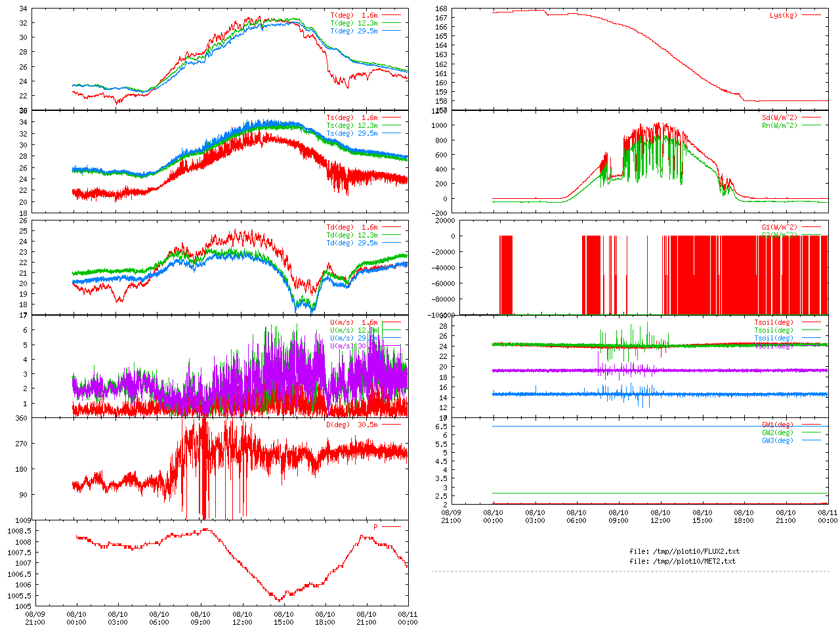Click the MET2.txt file path text
This screenshot has width=840, height=630.
coord(682,561)
